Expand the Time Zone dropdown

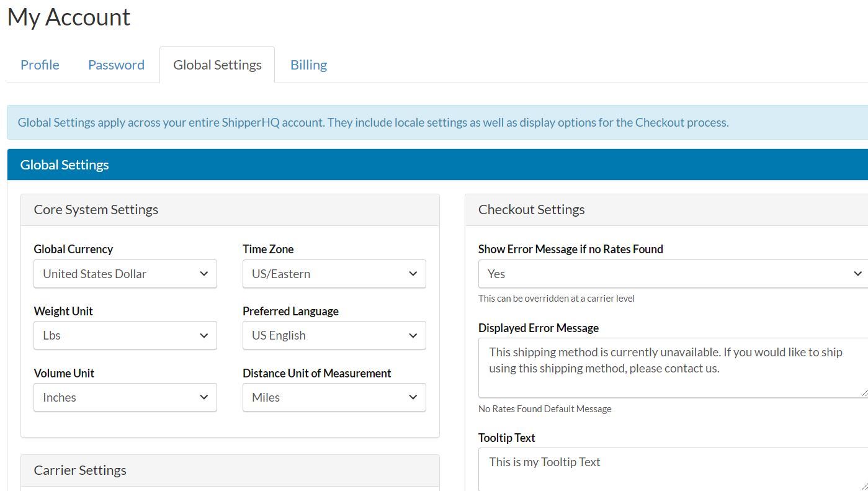tap(334, 274)
